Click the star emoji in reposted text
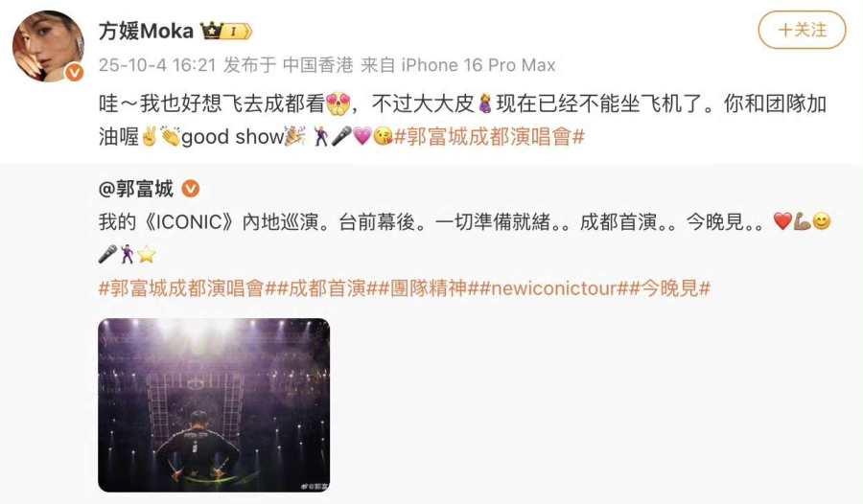This screenshot has height=504, width=863. pos(147,254)
